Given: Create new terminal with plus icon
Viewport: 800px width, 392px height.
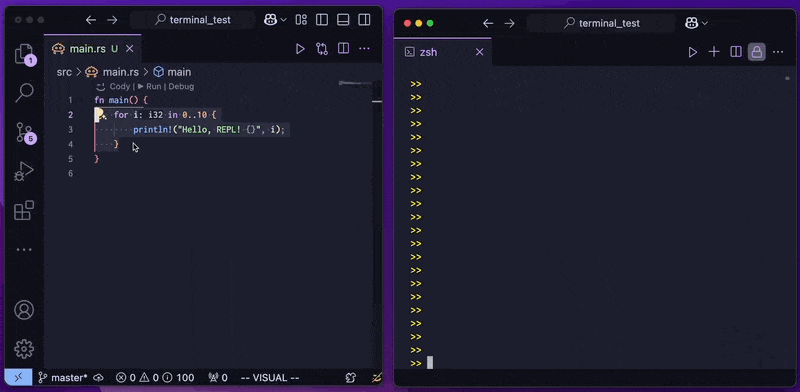Looking at the screenshot, I should [714, 52].
